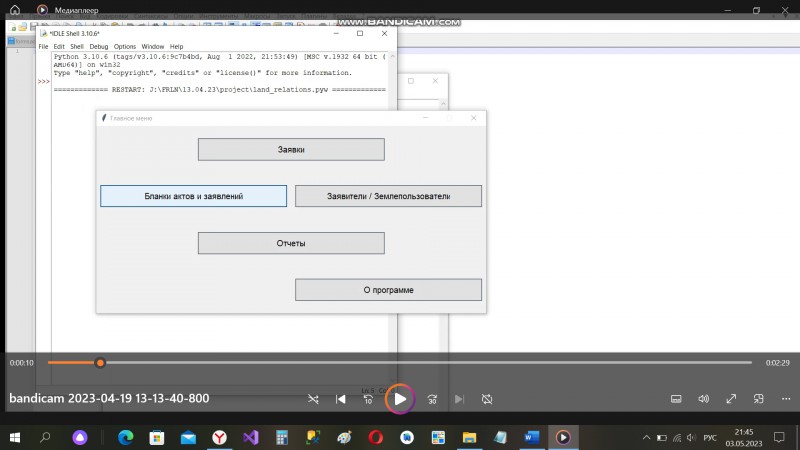Toggle shuffle in media player
Viewport: 800px width, 450px height.
[x=313, y=399]
